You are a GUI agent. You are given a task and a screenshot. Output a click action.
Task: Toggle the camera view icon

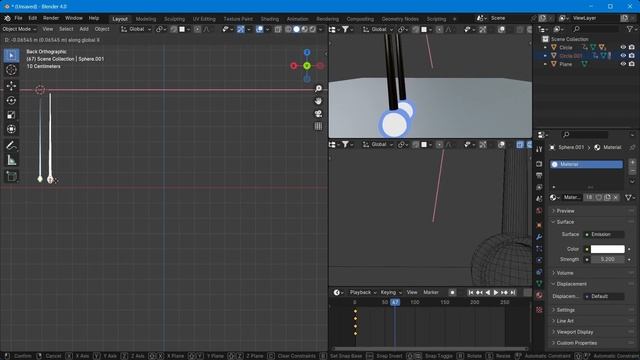tap(318, 113)
